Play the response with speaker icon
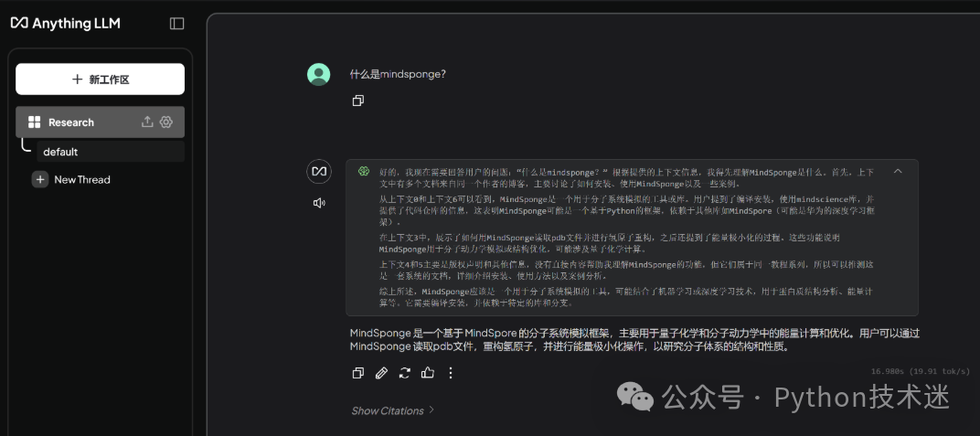The width and height of the screenshot is (980, 436). coord(319,203)
